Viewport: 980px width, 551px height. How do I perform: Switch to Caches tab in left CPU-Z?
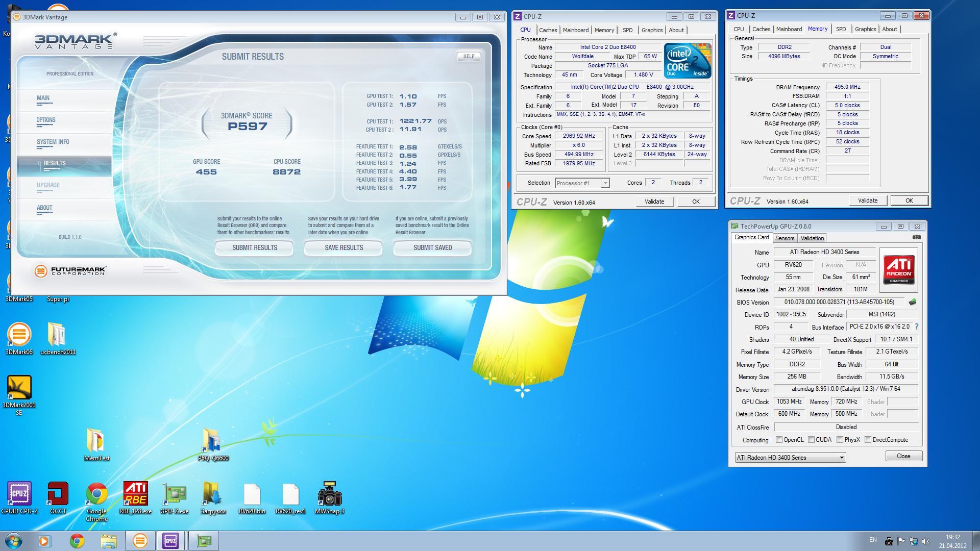tap(548, 30)
